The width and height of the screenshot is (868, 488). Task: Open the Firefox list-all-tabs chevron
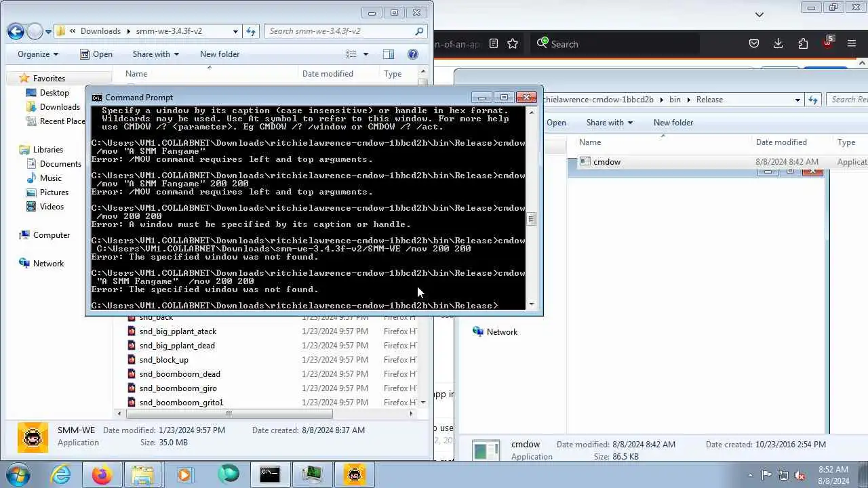pyautogui.click(x=759, y=14)
